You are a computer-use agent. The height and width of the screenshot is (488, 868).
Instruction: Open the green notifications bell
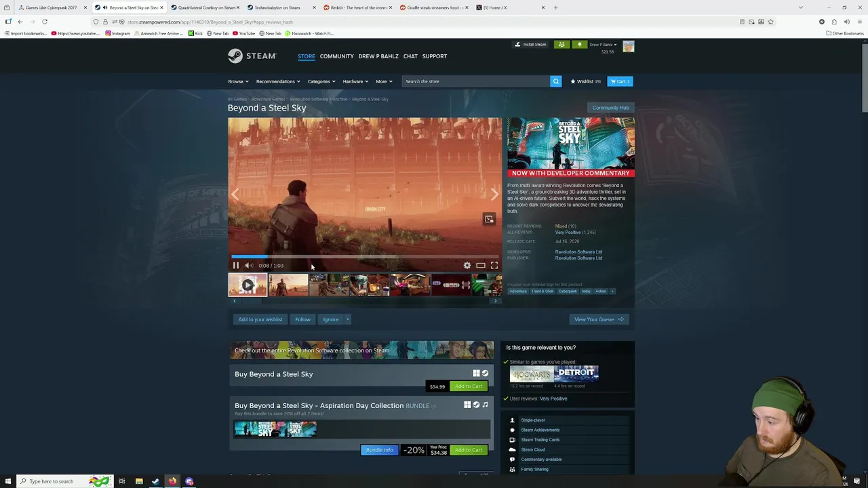tap(579, 45)
